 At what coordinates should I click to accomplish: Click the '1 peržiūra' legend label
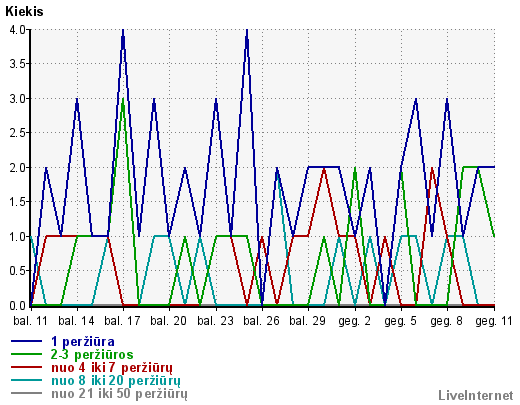coord(83,342)
